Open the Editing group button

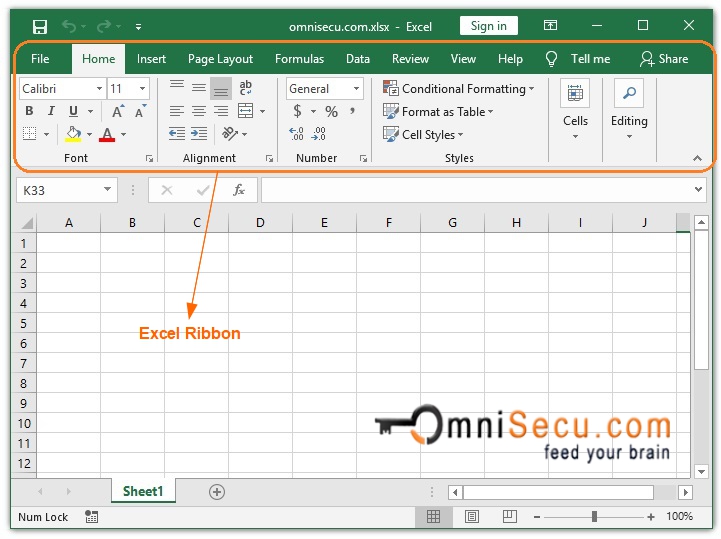[629, 111]
